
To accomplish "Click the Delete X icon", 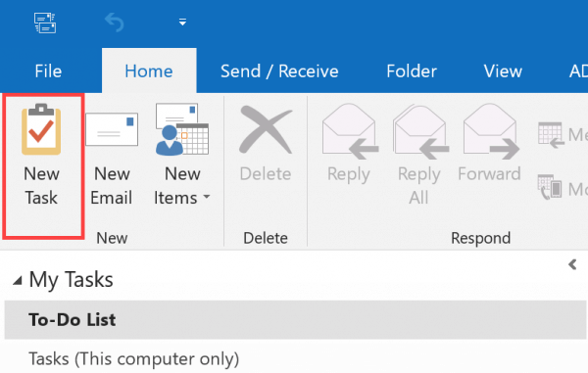I will click(266, 129).
